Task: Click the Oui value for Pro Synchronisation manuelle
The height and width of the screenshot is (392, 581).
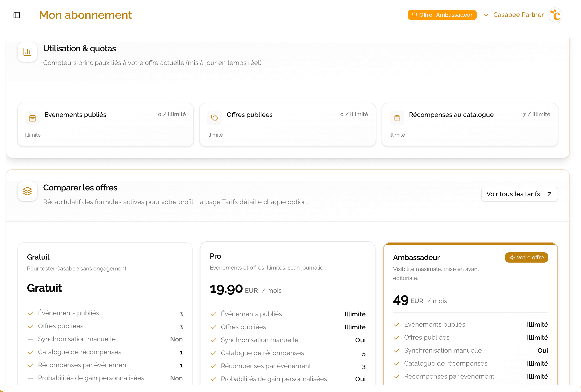Action: click(360, 340)
